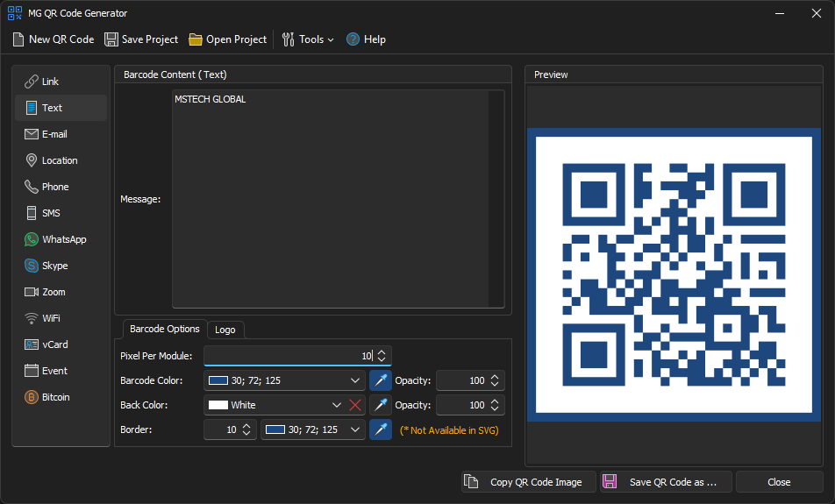Screen dimensions: 835x504
Task: Use eyedropper for Barcode Color
Action: coord(381,380)
